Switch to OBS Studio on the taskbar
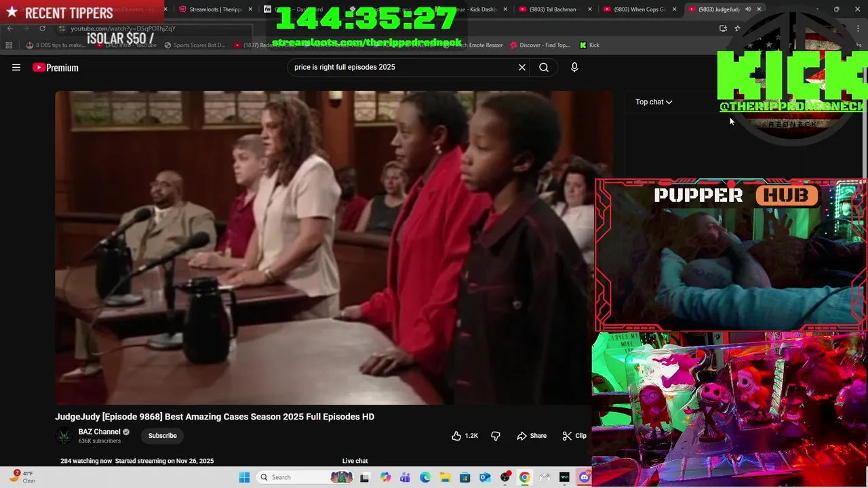Viewport: 868px width, 488px height. coord(505,477)
